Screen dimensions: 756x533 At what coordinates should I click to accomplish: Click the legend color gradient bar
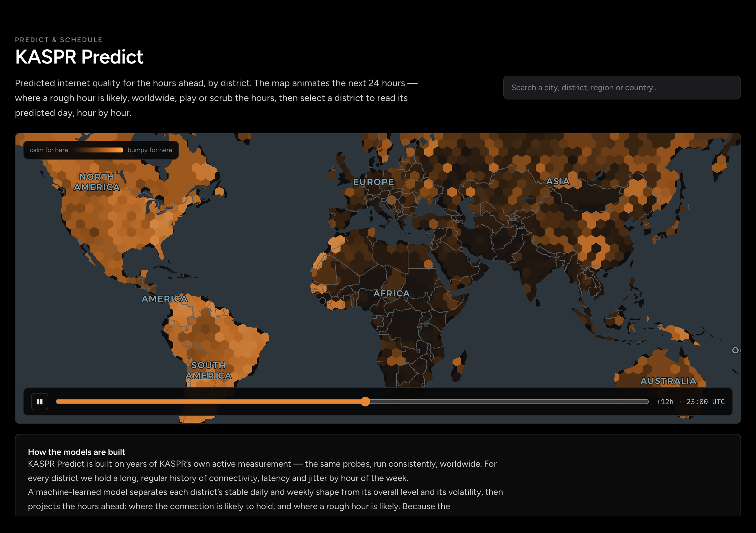pyautogui.click(x=98, y=150)
